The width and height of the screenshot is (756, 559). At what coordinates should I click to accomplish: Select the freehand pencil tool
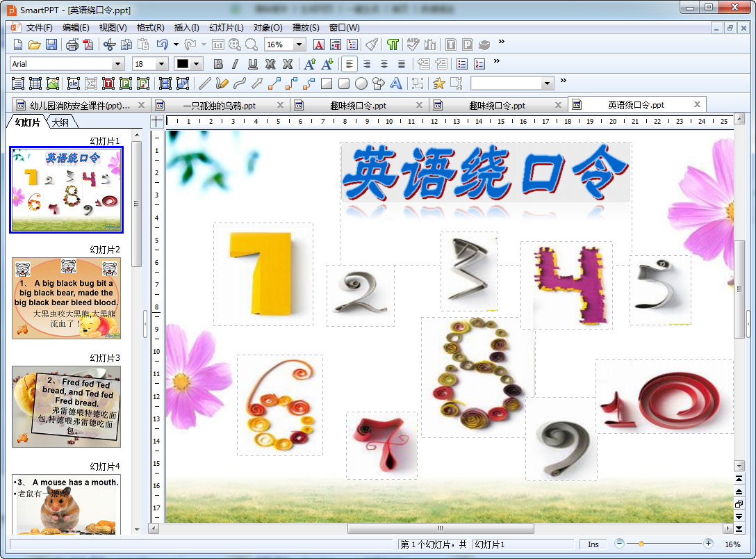click(x=222, y=83)
